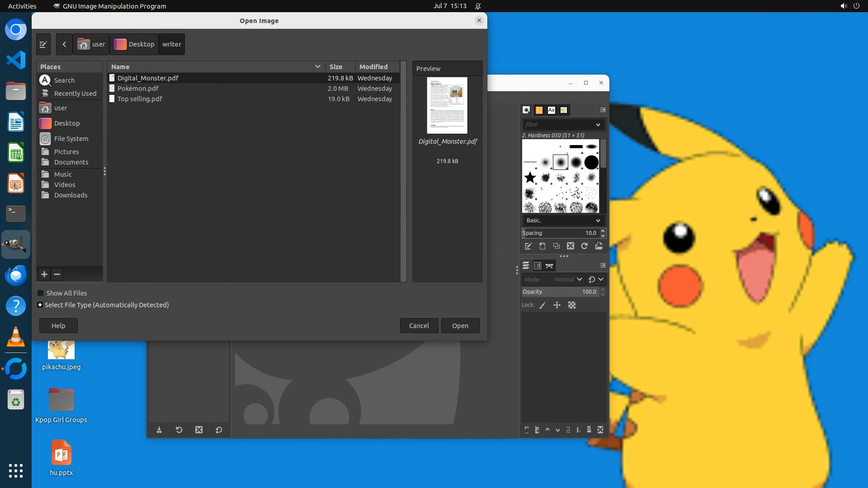Click the Open button
Image resolution: width=868 pixels, height=488 pixels.
pos(460,326)
